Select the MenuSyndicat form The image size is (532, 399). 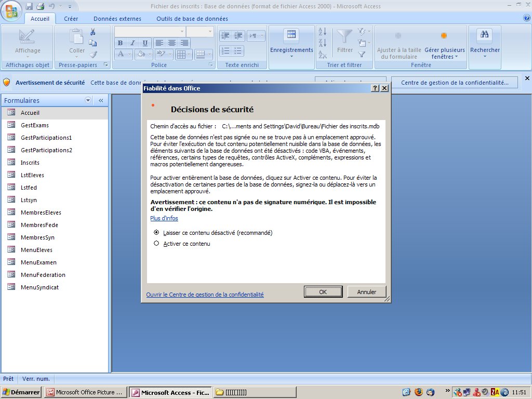point(55,287)
